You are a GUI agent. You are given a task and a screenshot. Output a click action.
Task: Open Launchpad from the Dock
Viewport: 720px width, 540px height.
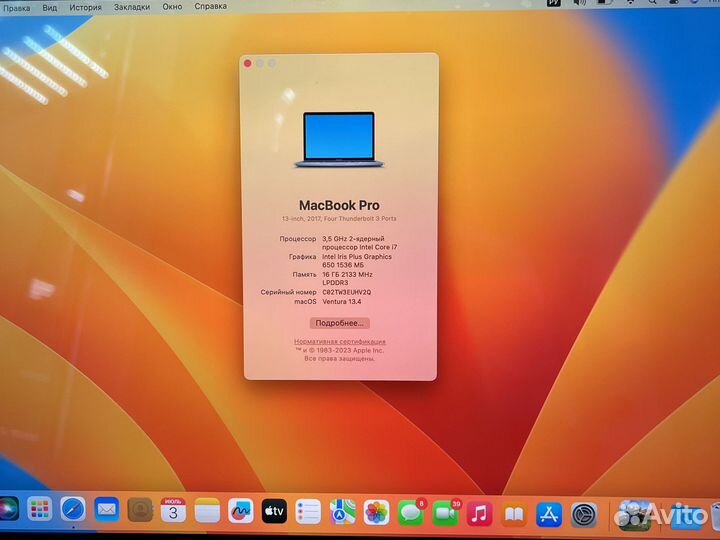click(39, 509)
